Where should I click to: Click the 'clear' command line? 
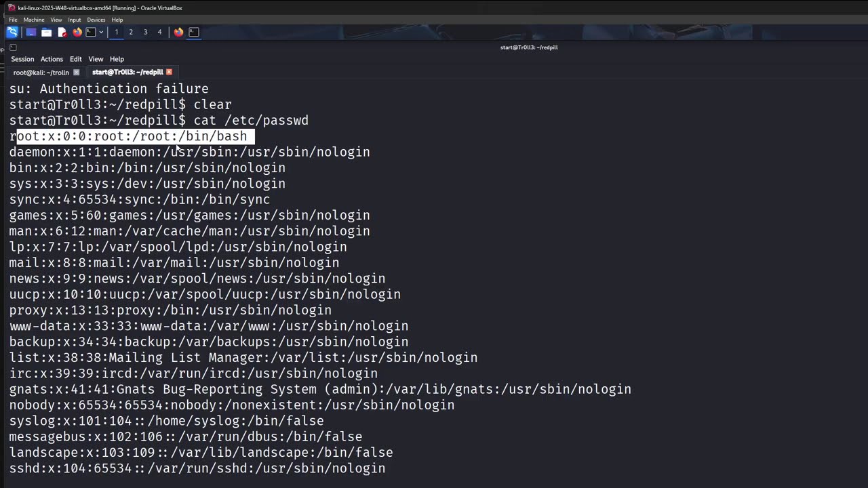point(121,104)
